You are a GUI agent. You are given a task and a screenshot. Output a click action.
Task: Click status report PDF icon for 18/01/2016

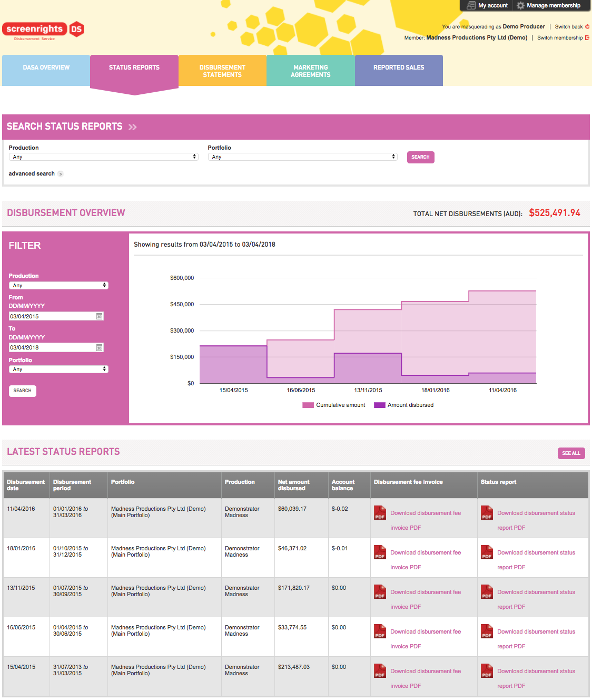[x=487, y=552]
